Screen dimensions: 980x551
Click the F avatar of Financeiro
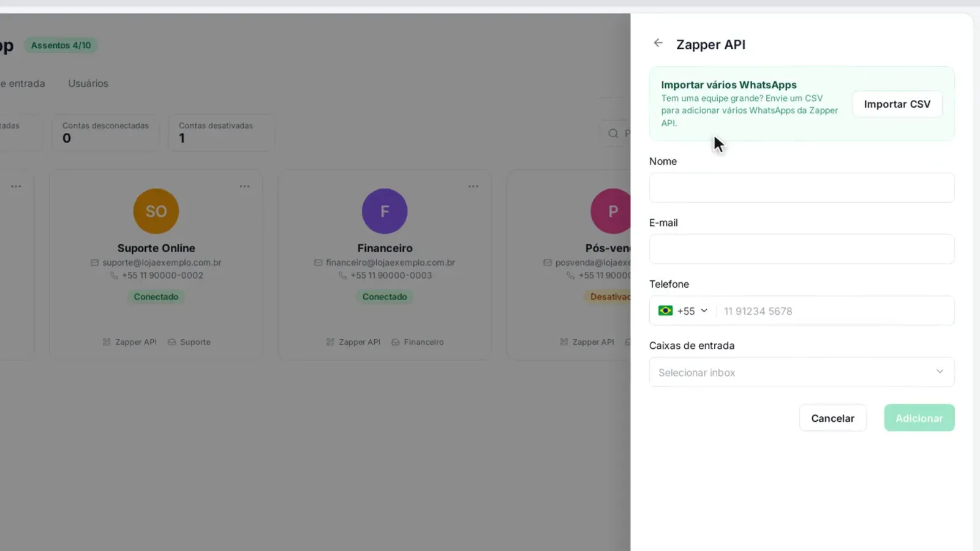385,211
